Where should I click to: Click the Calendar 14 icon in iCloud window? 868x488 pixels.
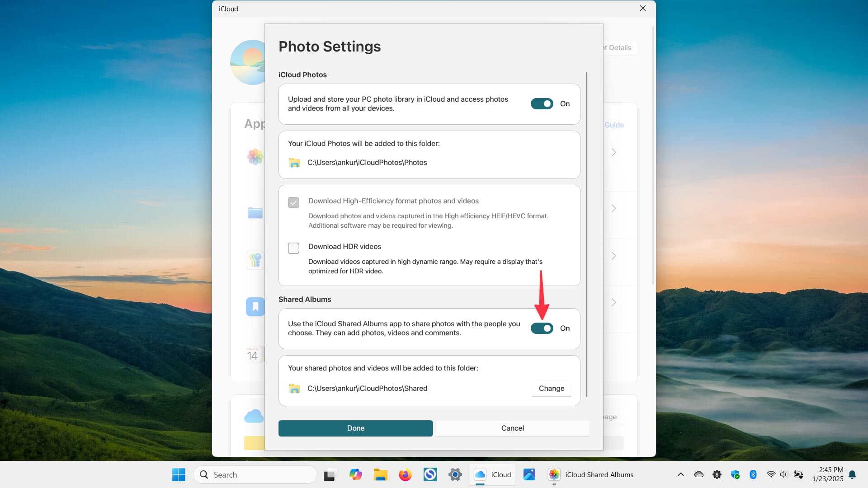pyautogui.click(x=255, y=354)
